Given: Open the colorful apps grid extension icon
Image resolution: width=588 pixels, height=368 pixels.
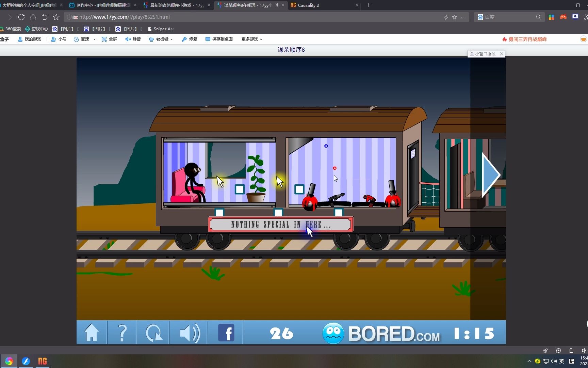Looking at the screenshot, I should [552, 17].
